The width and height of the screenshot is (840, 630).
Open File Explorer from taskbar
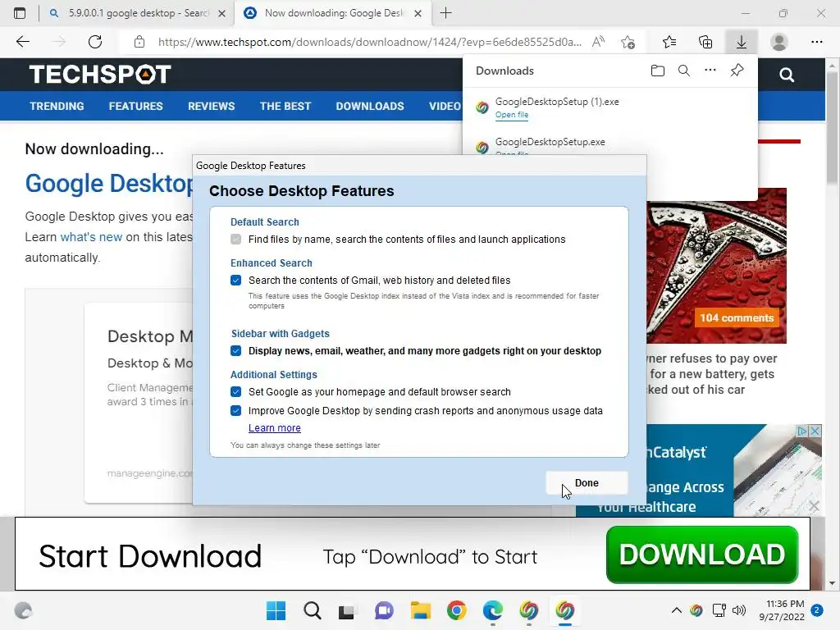point(420,610)
